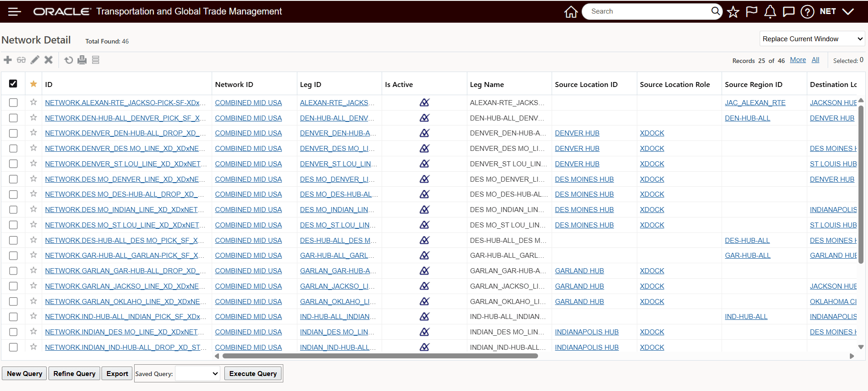The height and width of the screenshot is (391, 868).
Task: Click the New (plus) toolbar icon
Action: [8, 60]
